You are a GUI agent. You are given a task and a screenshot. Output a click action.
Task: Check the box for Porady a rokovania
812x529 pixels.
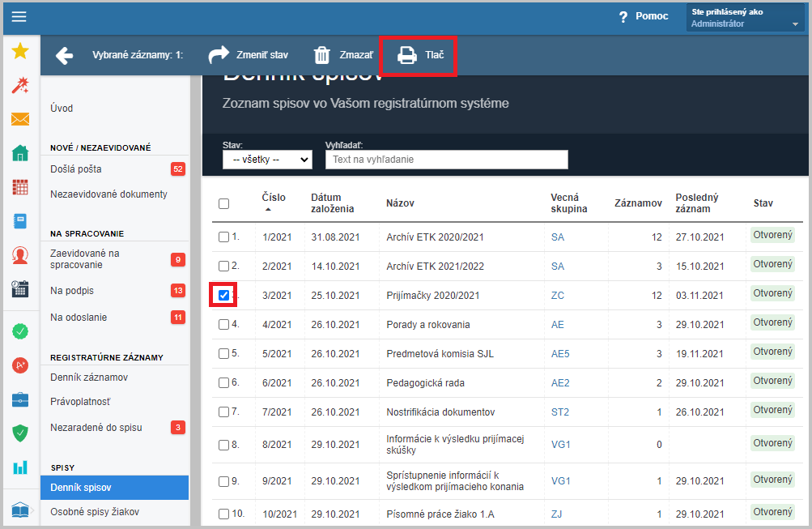tap(223, 324)
